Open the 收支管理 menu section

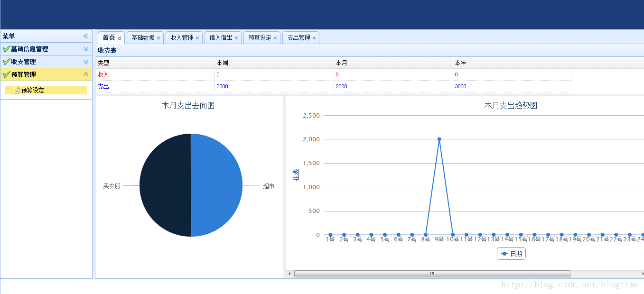pyautogui.click(x=47, y=62)
